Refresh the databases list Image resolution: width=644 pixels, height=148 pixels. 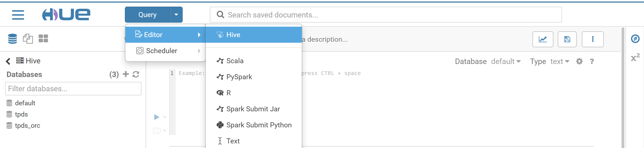click(136, 74)
